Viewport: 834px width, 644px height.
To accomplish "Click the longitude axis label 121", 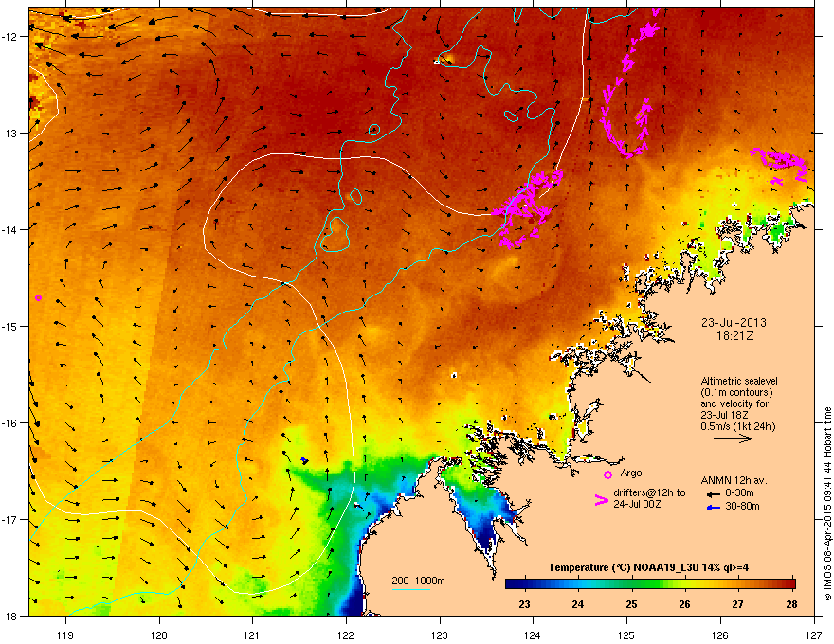I will [252, 635].
